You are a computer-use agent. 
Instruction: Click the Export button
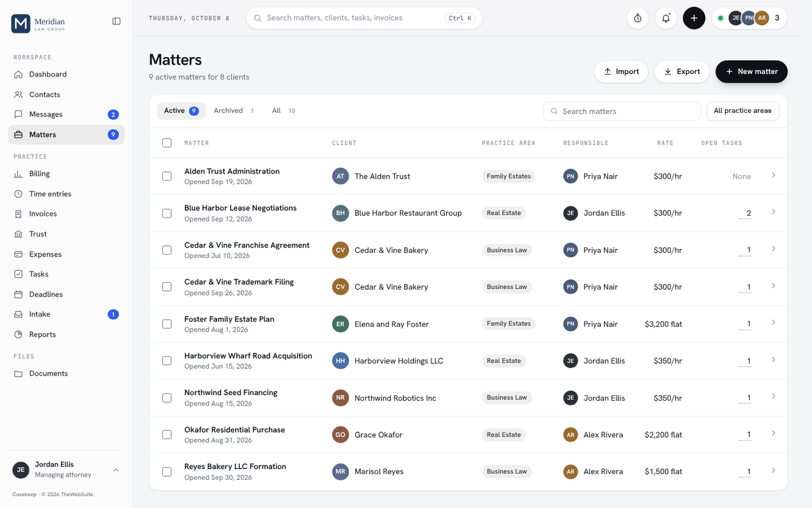tap(682, 71)
